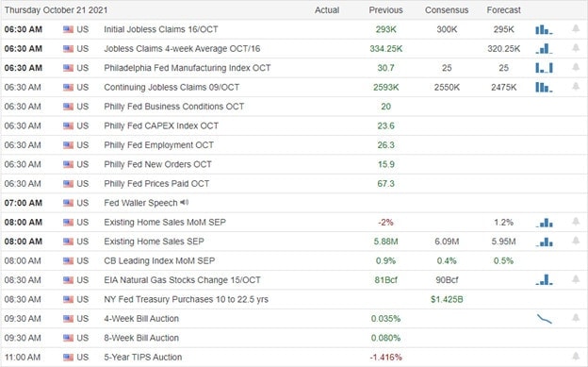Select previous value 334.25K
The image size is (588, 367).
click(386, 49)
